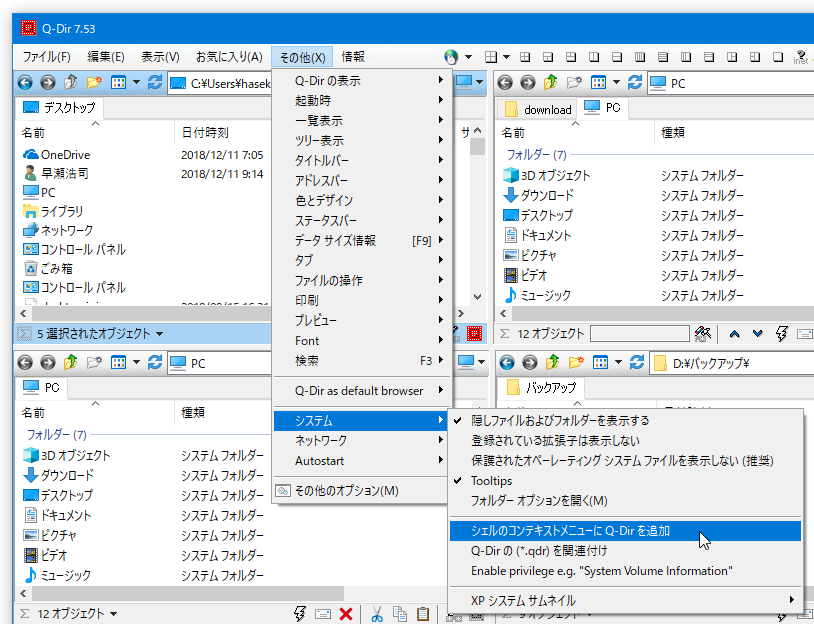The height and width of the screenshot is (624, 814).
Task: Expand Q-Dir の表示 submenu
Action: point(360,80)
